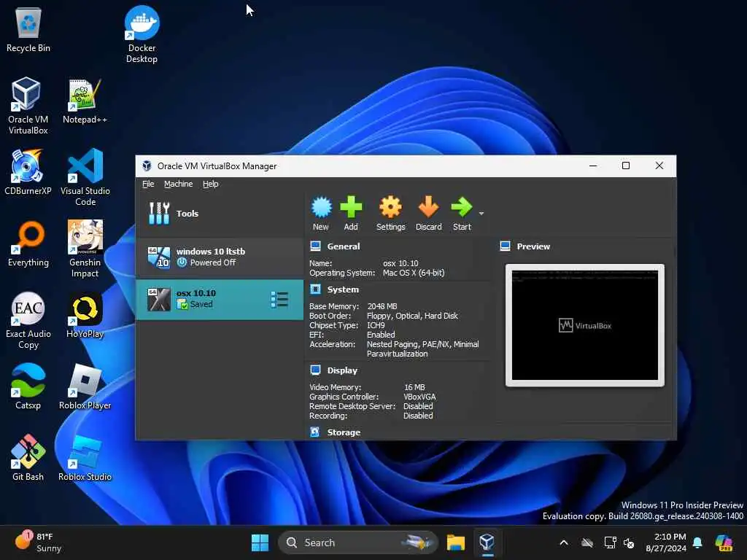Click the General section monitor icon
Image resolution: width=747 pixels, height=560 pixels.
(315, 246)
